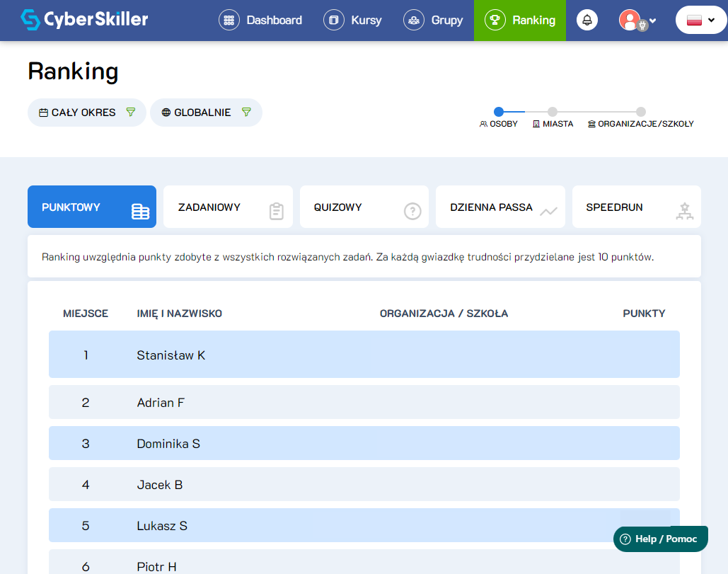This screenshot has width=728, height=574.
Task: Click the Dashboard grid icon
Action: pyautogui.click(x=229, y=20)
